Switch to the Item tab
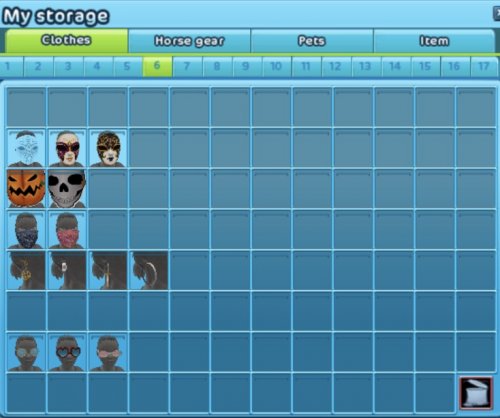 pos(434,41)
